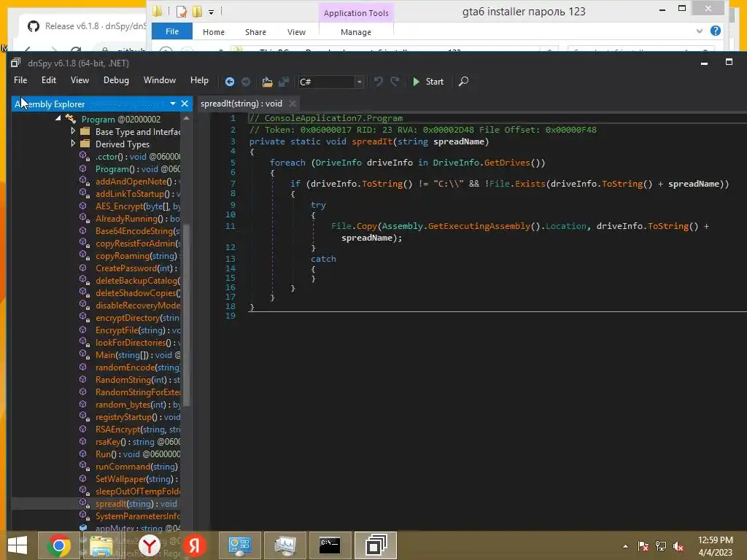The image size is (747, 560).
Task: Select CreatePassword(int) method
Action: (x=136, y=268)
